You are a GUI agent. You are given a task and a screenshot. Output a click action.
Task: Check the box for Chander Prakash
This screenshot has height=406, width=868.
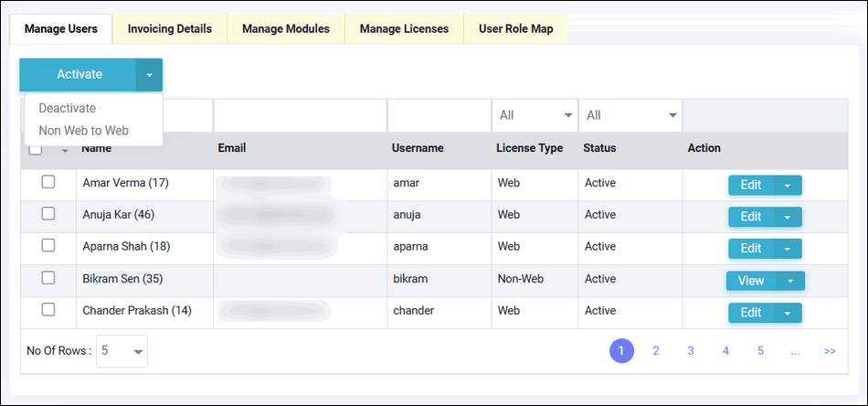[48, 310]
